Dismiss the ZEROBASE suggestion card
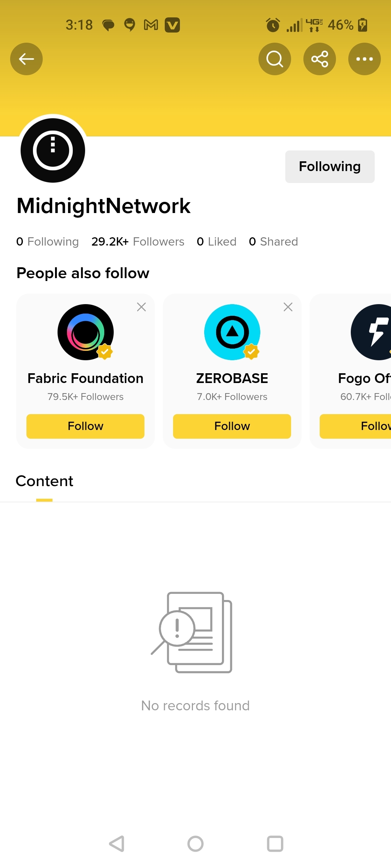 (x=288, y=307)
